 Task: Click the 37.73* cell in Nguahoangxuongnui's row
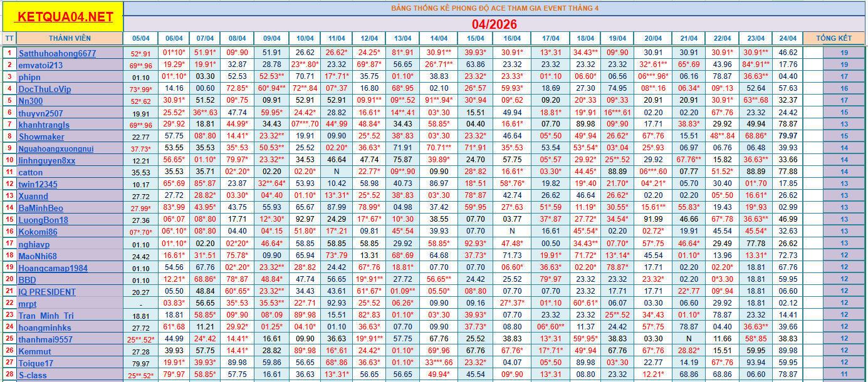click(140, 148)
